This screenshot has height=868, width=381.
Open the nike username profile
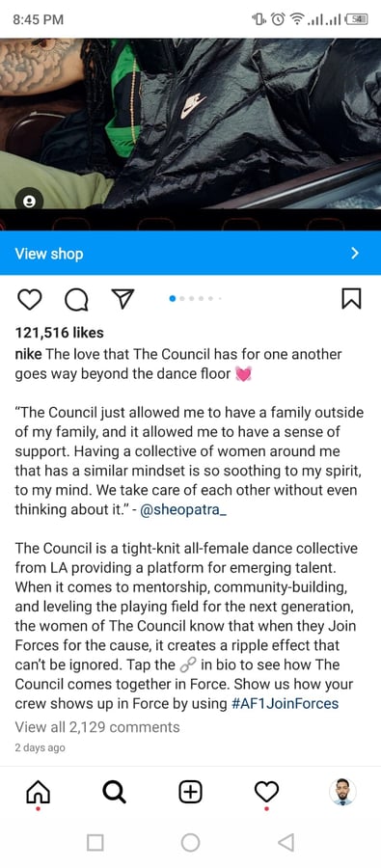(x=28, y=354)
